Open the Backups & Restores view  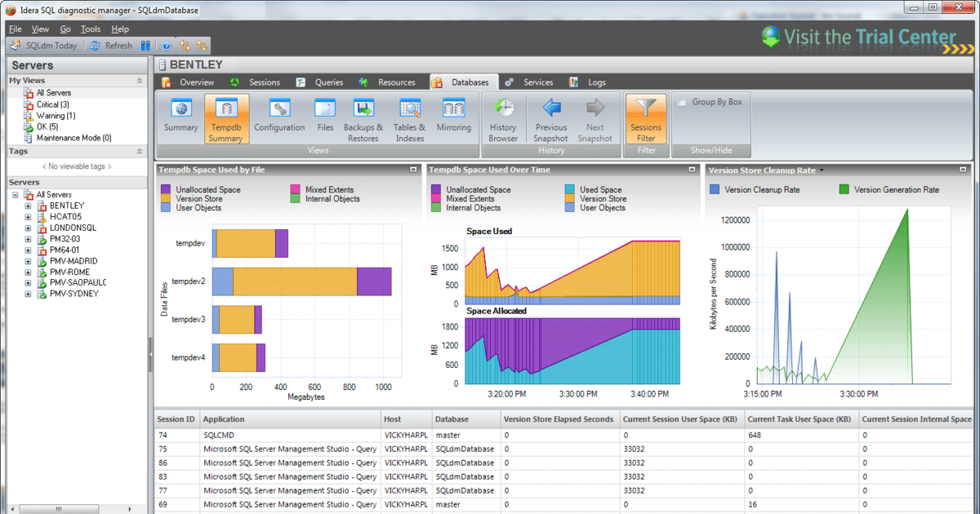click(x=363, y=118)
